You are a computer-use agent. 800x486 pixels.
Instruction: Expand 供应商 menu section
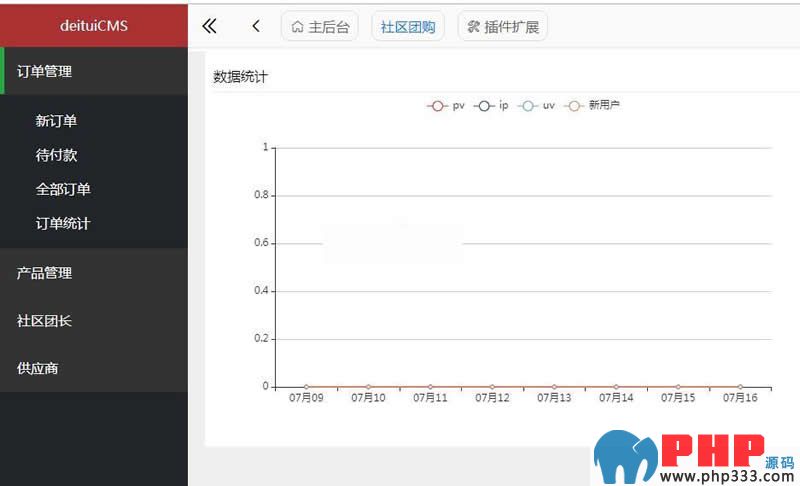tap(94, 368)
